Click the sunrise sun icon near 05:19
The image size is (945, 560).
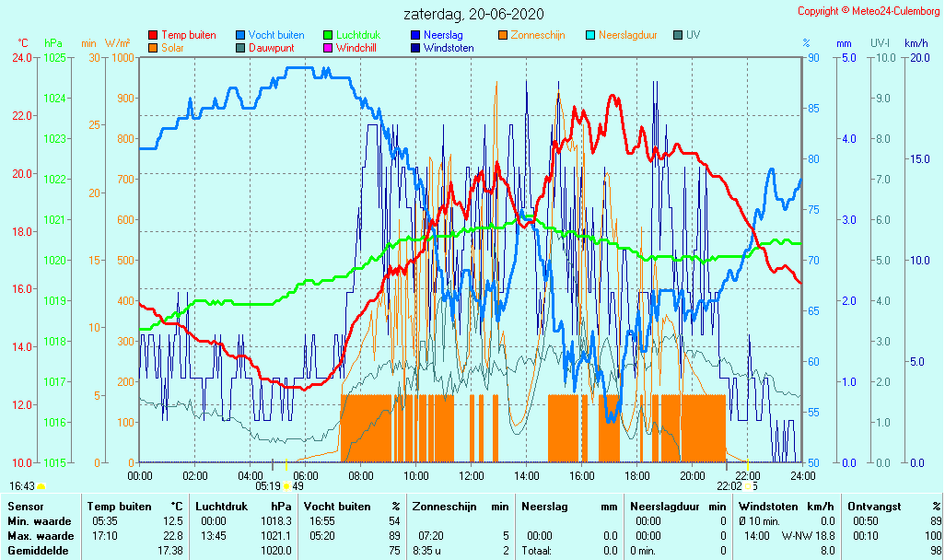286,485
